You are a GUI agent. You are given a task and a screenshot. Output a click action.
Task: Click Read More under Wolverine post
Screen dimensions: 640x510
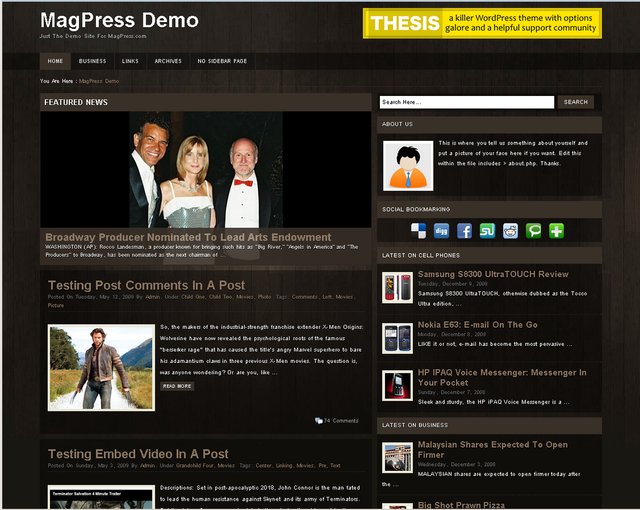click(177, 386)
